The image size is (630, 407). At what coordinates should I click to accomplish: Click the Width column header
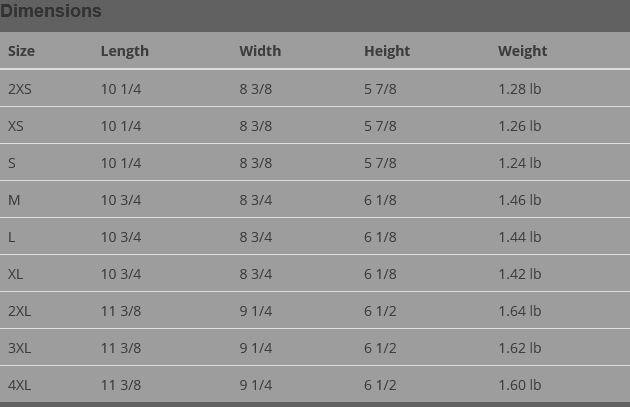click(260, 51)
